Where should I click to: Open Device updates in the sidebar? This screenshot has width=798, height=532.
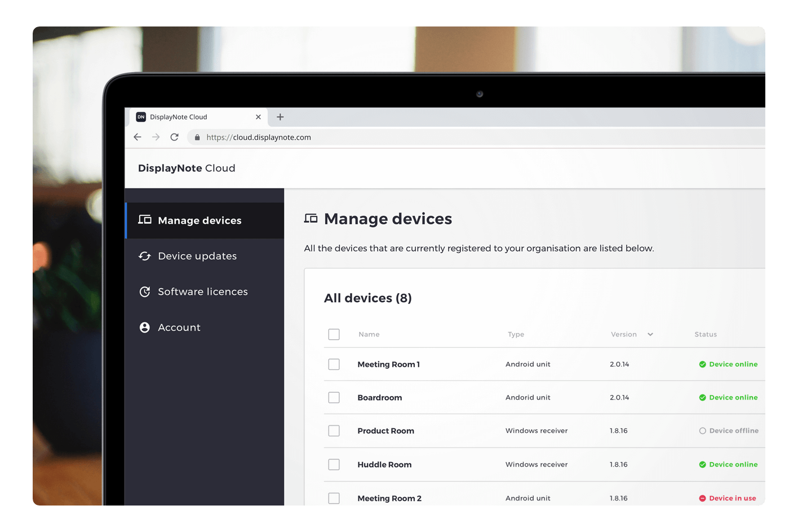click(205, 256)
